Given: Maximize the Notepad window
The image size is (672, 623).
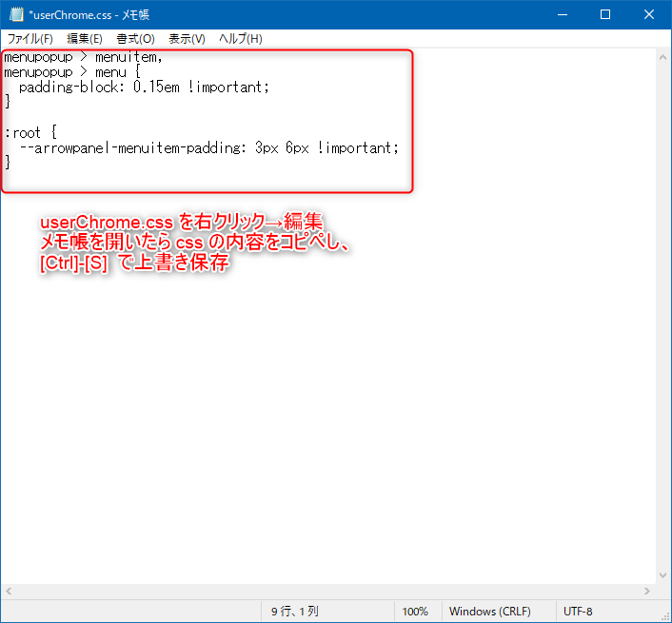Looking at the screenshot, I should tap(604, 14).
